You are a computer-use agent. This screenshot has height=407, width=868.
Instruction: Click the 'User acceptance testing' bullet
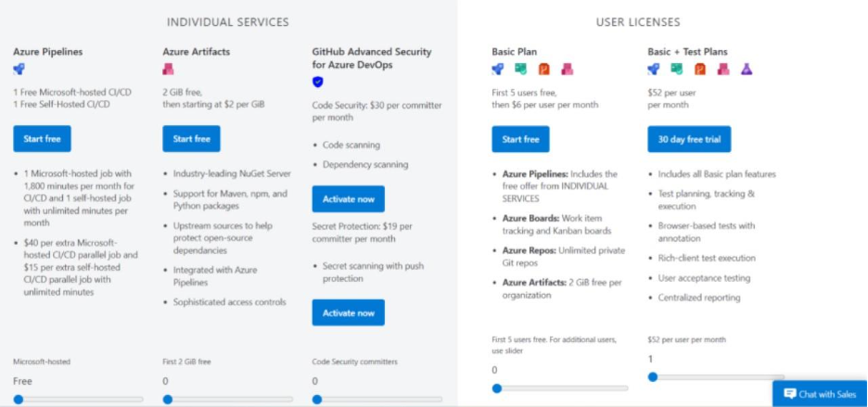pos(704,278)
